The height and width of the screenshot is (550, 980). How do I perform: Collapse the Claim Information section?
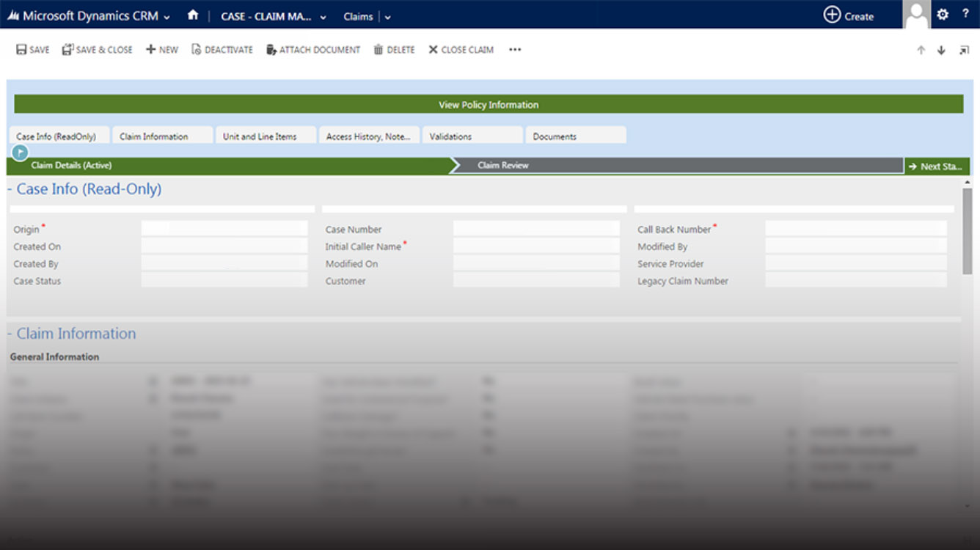pos(10,333)
